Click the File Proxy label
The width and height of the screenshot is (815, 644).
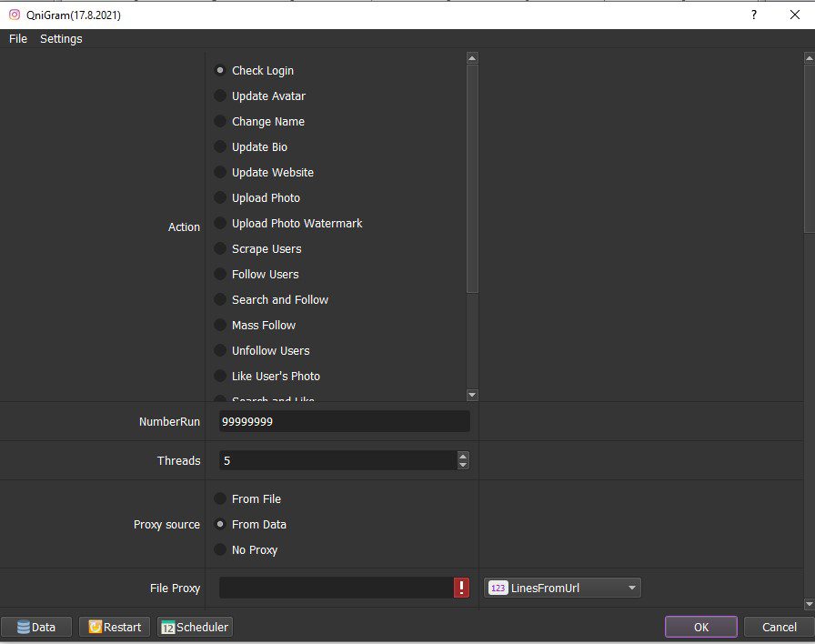pos(176,588)
